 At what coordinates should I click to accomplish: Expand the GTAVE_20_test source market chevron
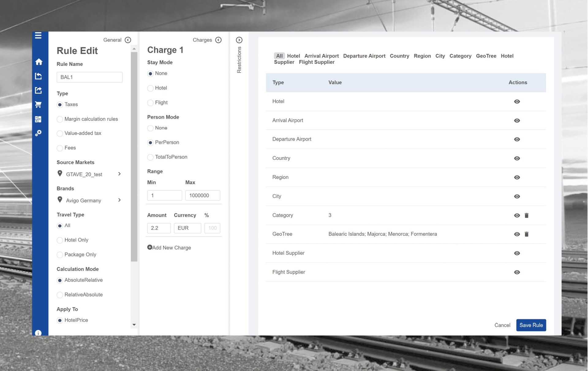pyautogui.click(x=119, y=174)
